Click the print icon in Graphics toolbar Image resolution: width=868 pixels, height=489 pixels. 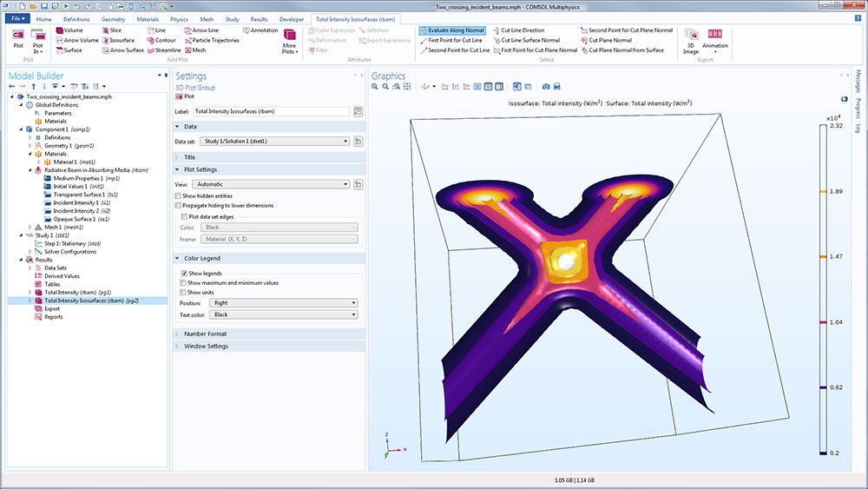[x=556, y=87]
